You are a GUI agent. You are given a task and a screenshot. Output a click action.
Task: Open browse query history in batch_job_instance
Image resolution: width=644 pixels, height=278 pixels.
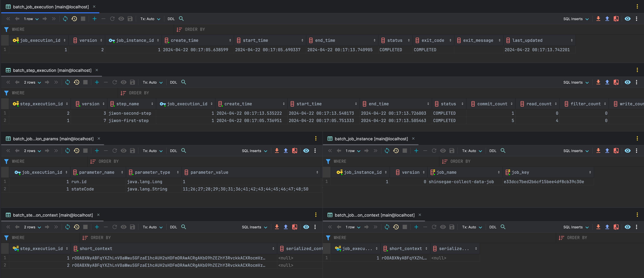click(396, 151)
